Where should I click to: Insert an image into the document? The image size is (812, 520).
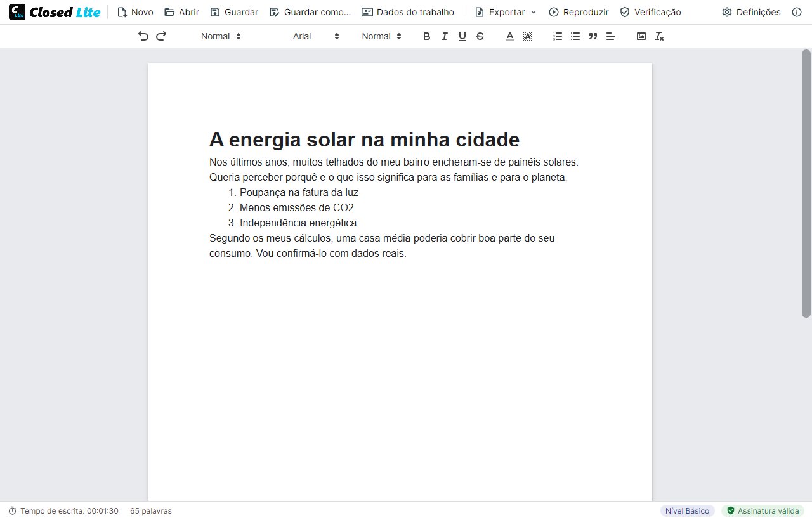click(x=641, y=36)
